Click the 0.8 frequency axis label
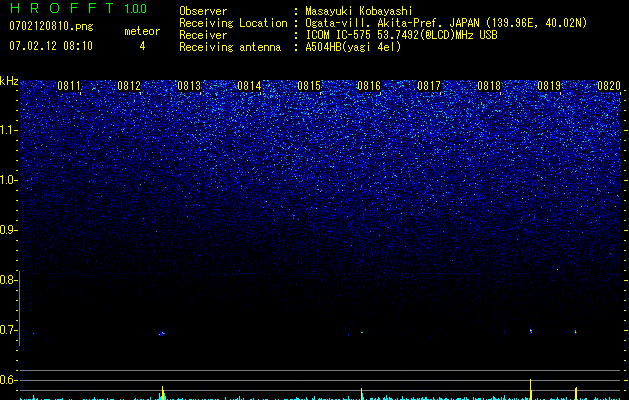This screenshot has height=400, width=629. [x=8, y=280]
